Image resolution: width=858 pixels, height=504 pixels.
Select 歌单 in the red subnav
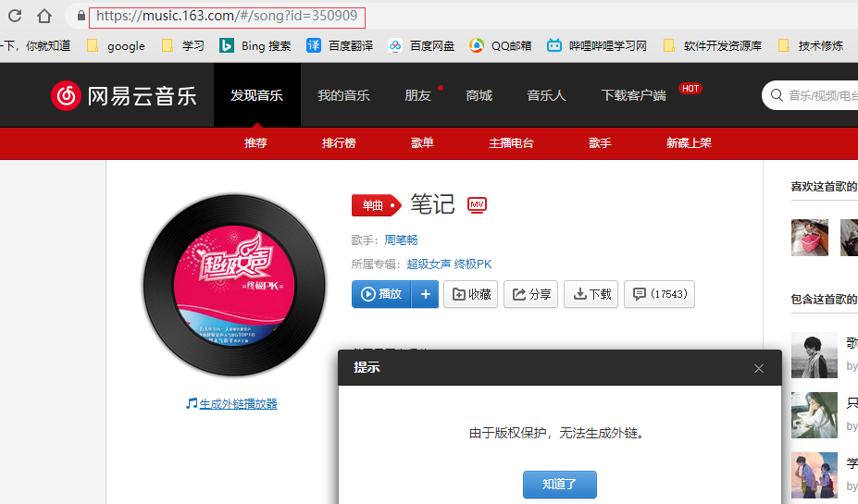(x=422, y=143)
